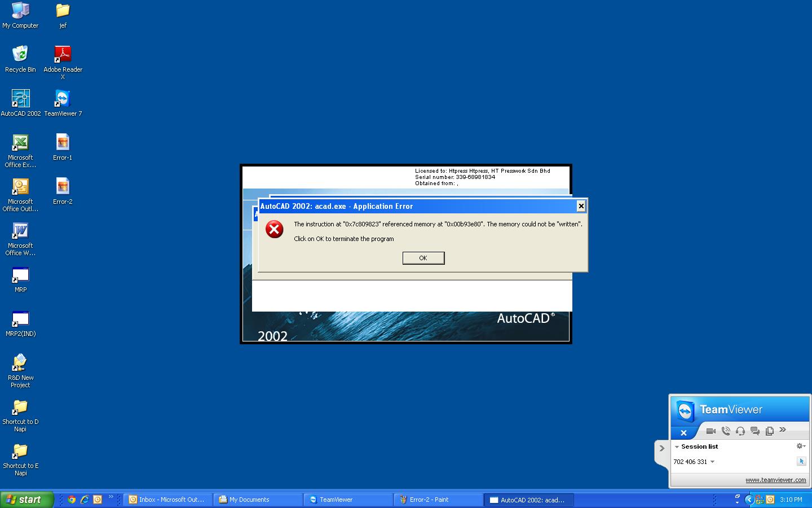Click the TeamViewer headset conference call icon
This screenshot has height=508, width=812.
pyautogui.click(x=740, y=431)
